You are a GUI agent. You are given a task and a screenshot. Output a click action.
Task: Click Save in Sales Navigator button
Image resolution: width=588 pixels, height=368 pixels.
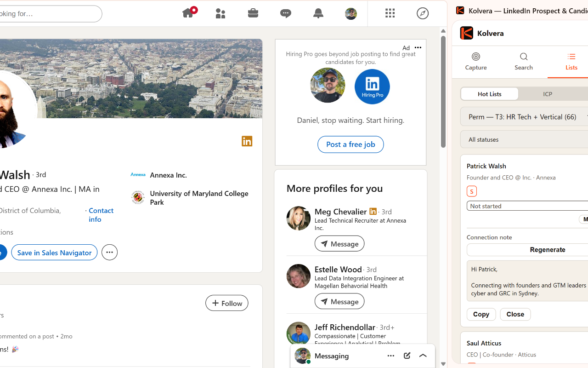click(x=54, y=253)
